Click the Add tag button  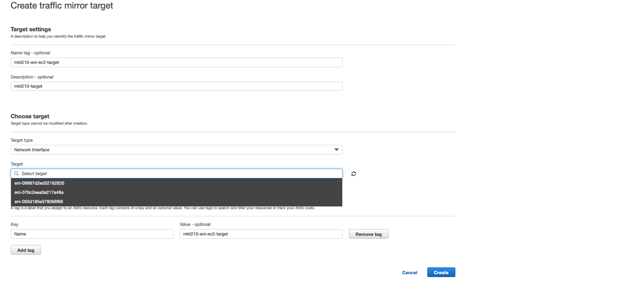pyautogui.click(x=26, y=250)
